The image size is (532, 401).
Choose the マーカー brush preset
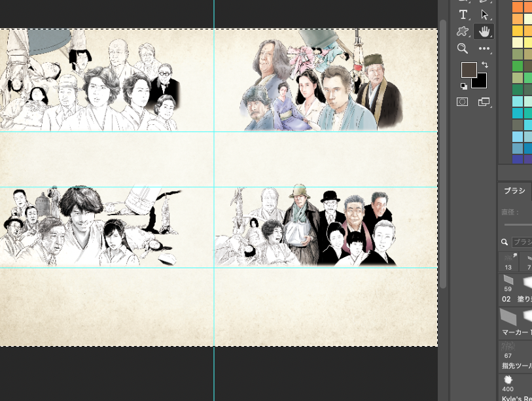(516, 322)
